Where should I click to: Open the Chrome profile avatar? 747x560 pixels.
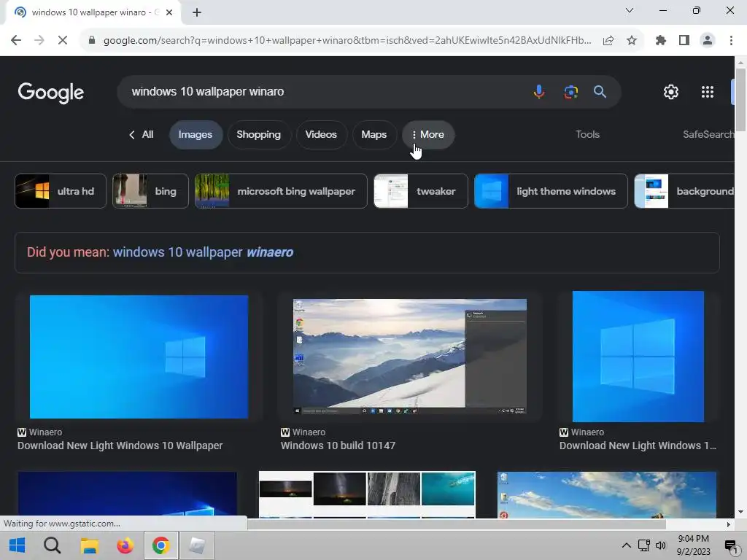(x=708, y=41)
